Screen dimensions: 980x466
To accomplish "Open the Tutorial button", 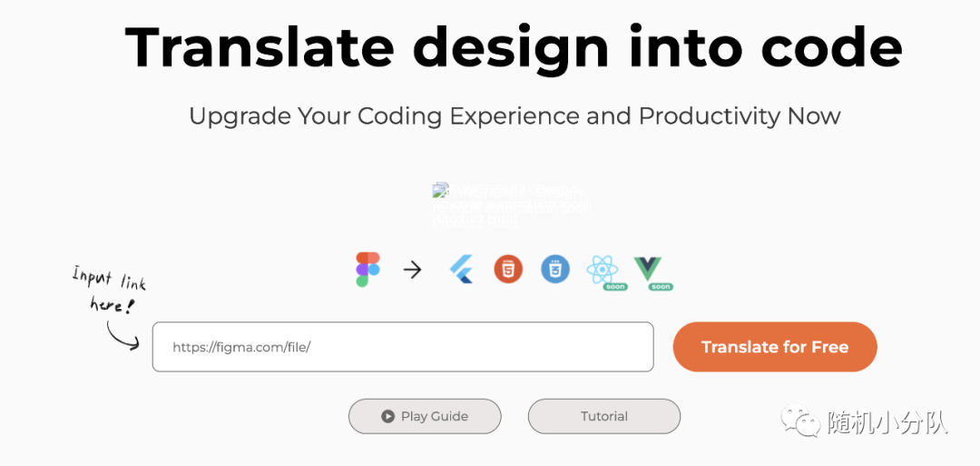I will [603, 416].
